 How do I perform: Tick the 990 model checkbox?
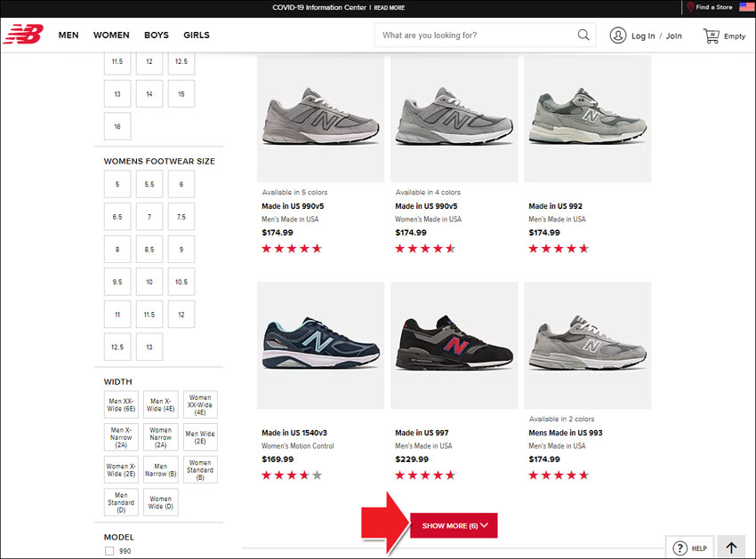tap(109, 551)
